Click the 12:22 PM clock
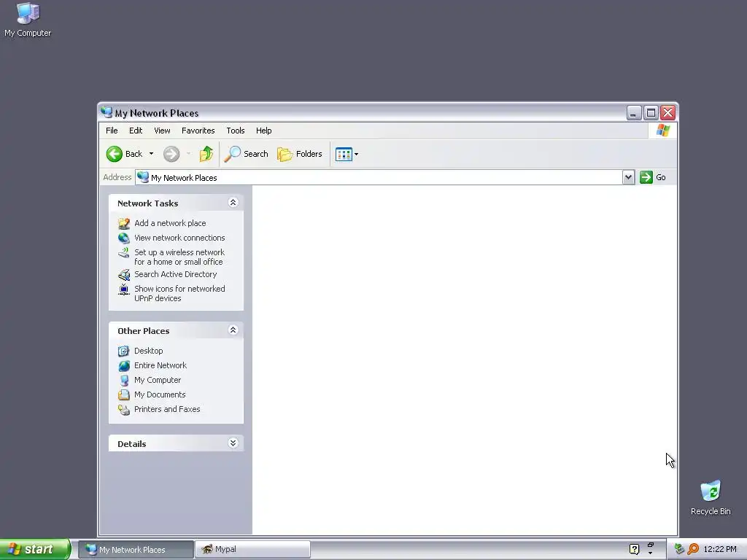Viewport: 747px width, 560px height. click(x=720, y=549)
